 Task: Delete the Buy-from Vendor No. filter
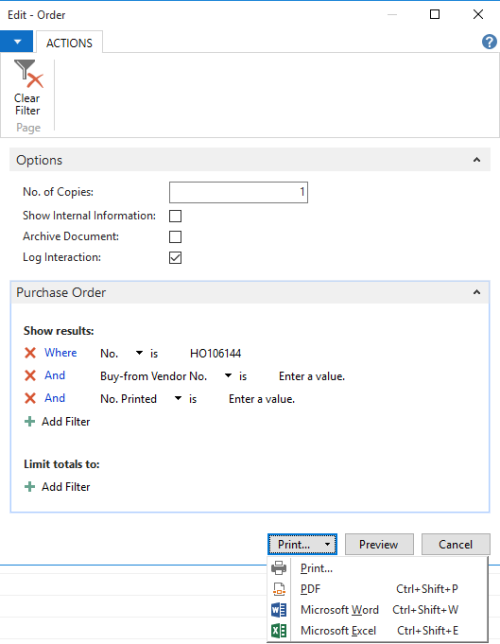click(30, 375)
